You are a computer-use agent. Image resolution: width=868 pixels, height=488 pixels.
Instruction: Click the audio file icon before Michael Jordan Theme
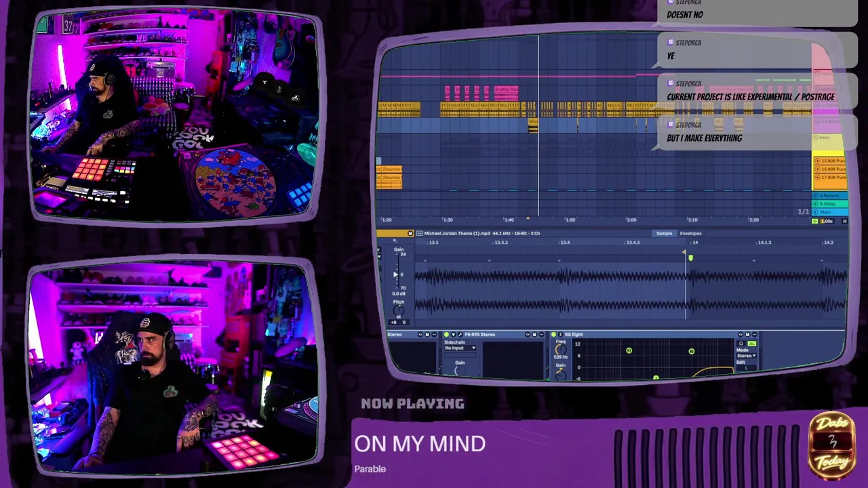(419, 233)
